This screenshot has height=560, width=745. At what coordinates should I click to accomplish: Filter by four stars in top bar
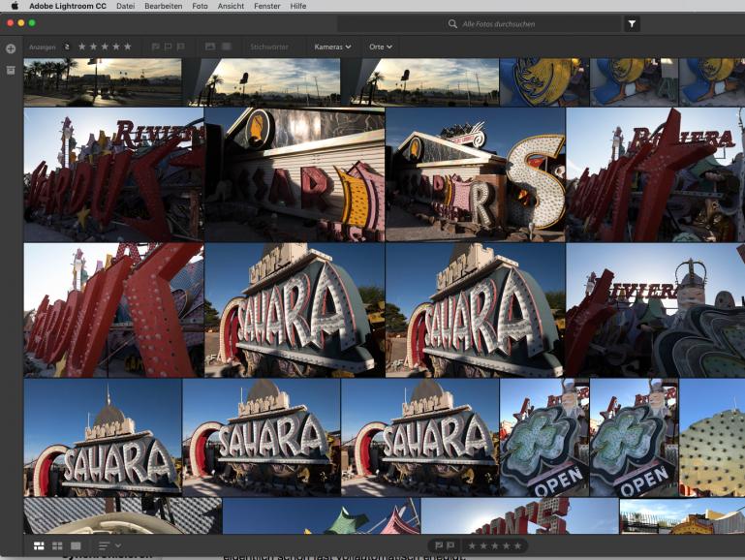(x=116, y=47)
